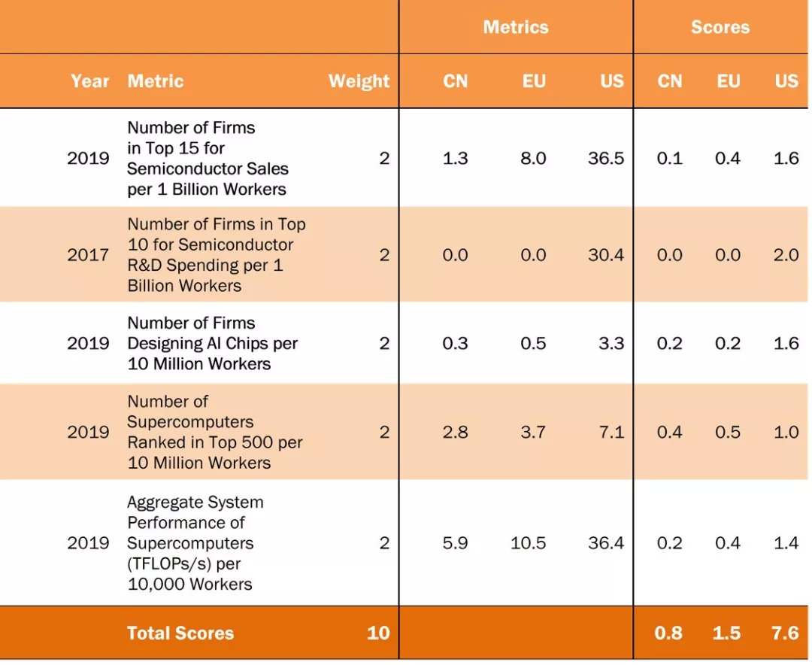Click the Semiconductor Sales metric description
Image resolution: width=812 pixels, height=665 pixels.
click(x=208, y=159)
